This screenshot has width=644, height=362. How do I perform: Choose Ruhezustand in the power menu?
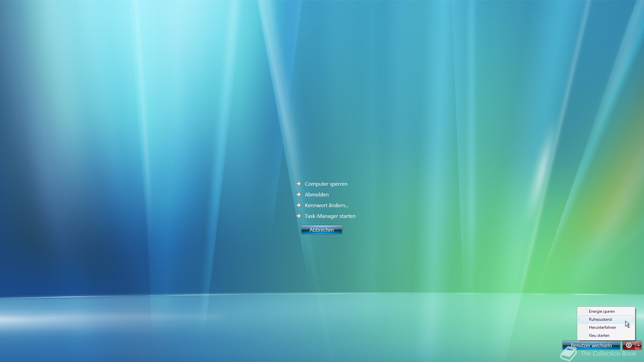click(x=606, y=319)
